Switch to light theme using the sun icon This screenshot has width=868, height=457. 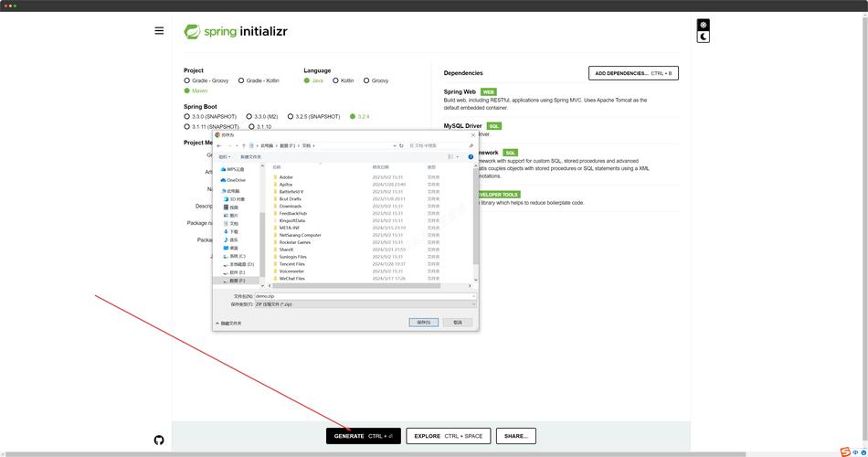pyautogui.click(x=703, y=25)
